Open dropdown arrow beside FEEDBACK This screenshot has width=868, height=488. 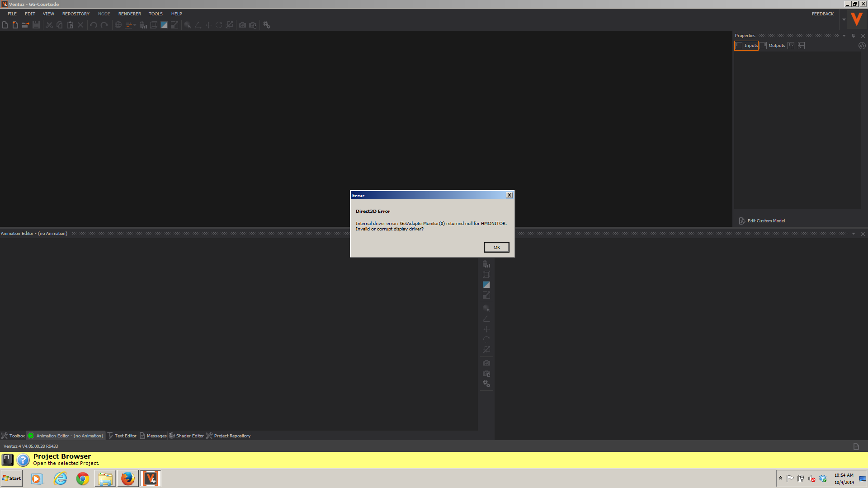coord(844,19)
